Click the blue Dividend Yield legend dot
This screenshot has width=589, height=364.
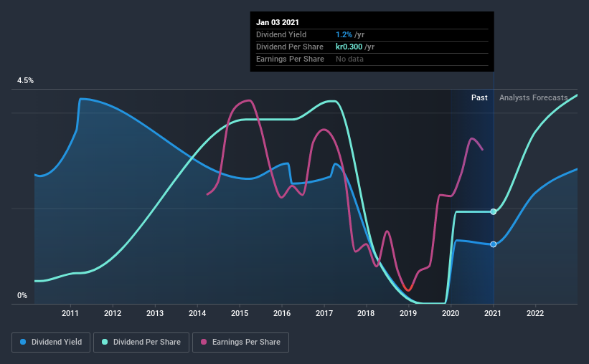tap(23, 342)
